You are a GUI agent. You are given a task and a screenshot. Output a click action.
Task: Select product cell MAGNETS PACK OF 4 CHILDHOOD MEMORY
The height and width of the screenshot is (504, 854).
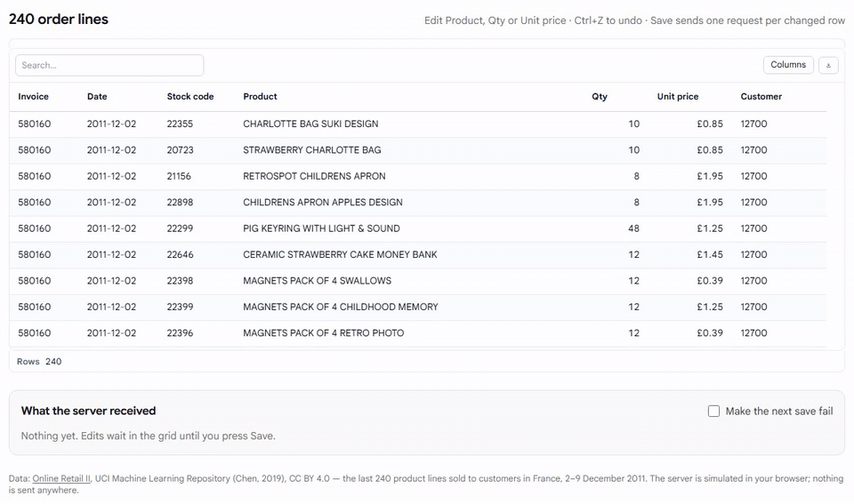click(x=341, y=307)
